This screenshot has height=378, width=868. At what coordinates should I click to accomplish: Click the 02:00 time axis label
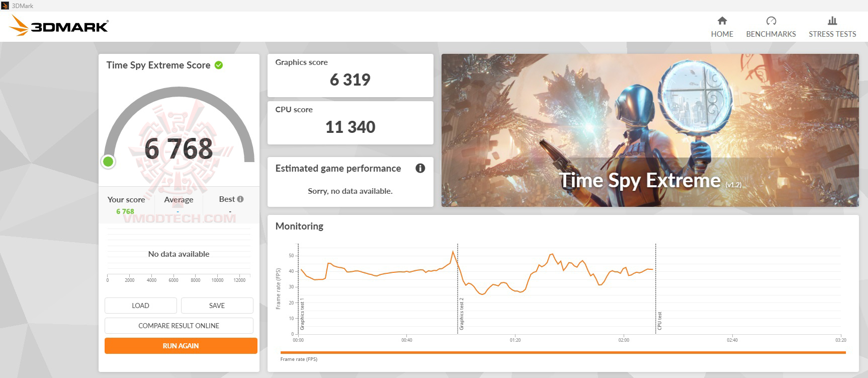[x=624, y=340]
